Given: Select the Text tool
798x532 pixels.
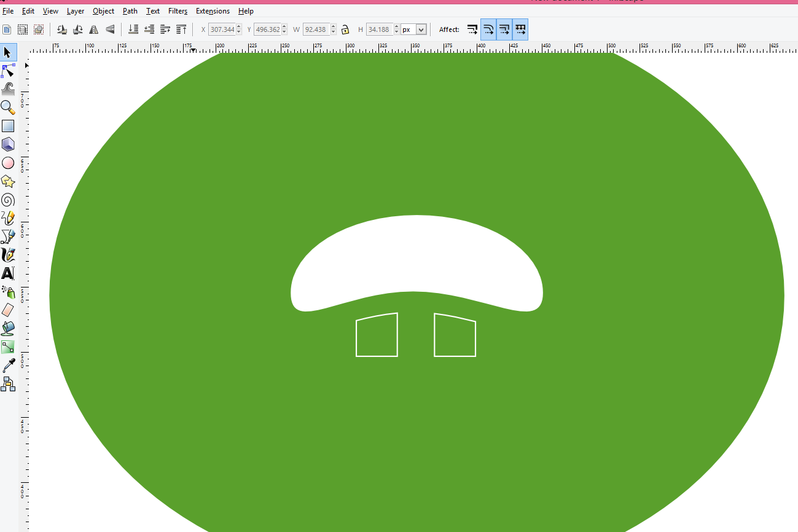Looking at the screenshot, I should 8,273.
